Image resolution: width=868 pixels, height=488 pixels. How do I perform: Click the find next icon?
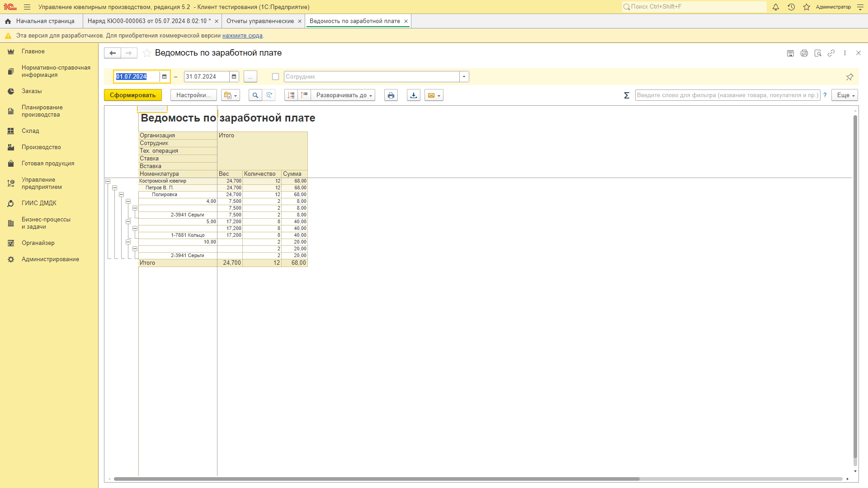[x=269, y=95]
